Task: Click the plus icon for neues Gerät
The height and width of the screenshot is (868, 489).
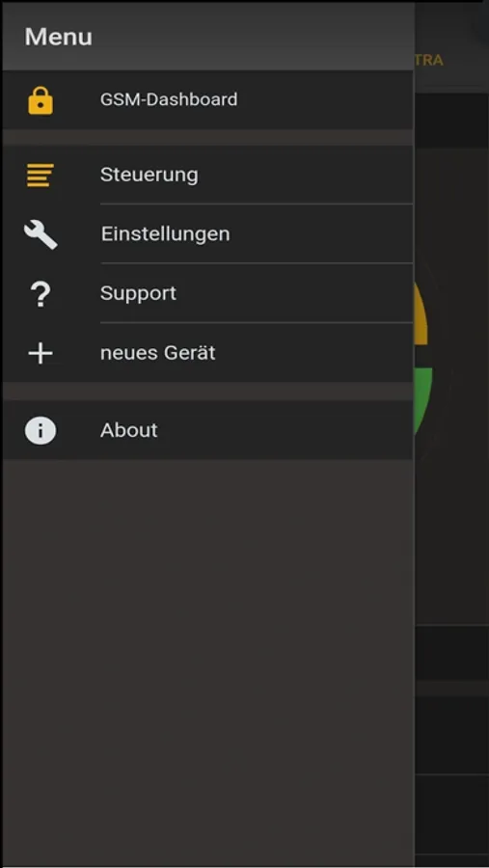Action: [41, 353]
